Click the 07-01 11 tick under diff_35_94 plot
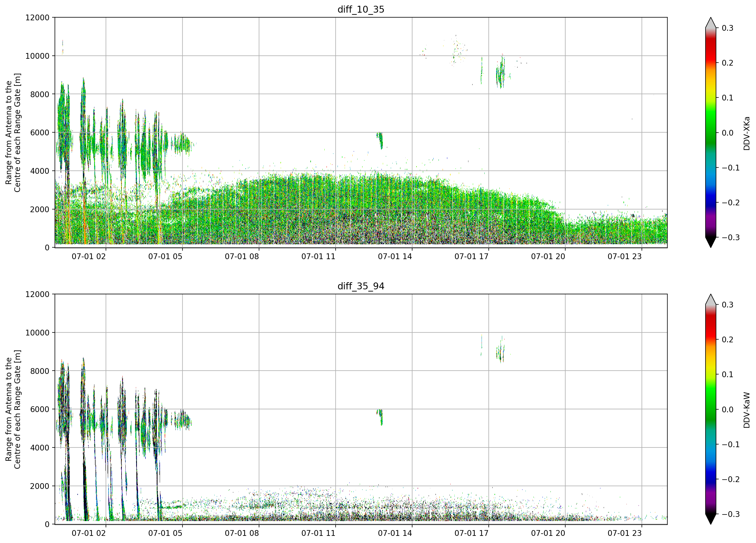The height and width of the screenshot is (543, 756). tap(318, 533)
